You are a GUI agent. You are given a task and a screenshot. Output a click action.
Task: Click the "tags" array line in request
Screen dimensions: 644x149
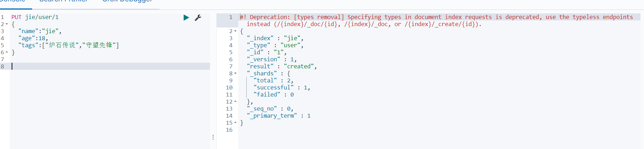tap(68, 45)
